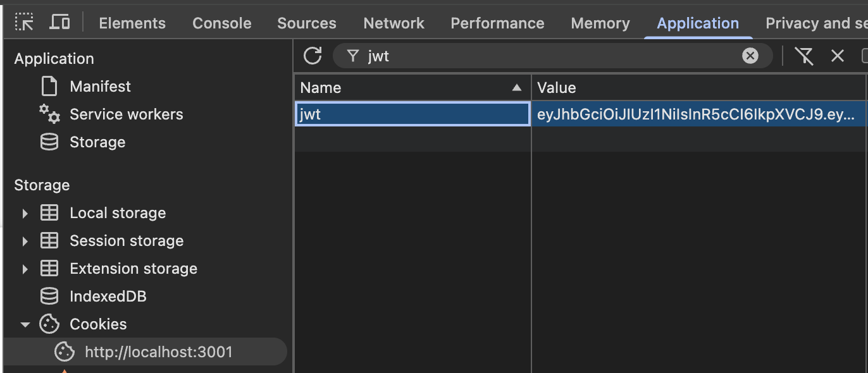Select the http://localhost:3001 cookie origin
Viewport: 868px width, 373px height.
pos(158,352)
